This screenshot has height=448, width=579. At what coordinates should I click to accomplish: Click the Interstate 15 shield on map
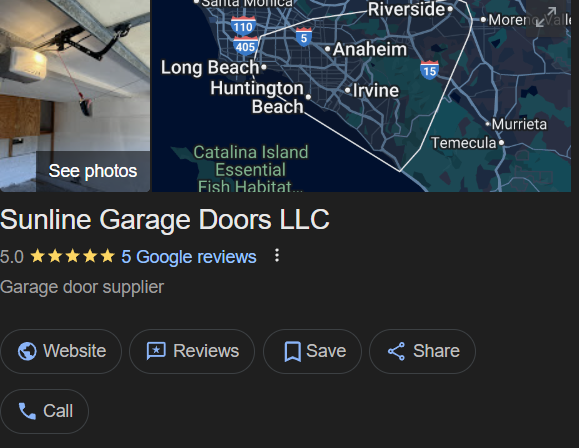(x=429, y=70)
